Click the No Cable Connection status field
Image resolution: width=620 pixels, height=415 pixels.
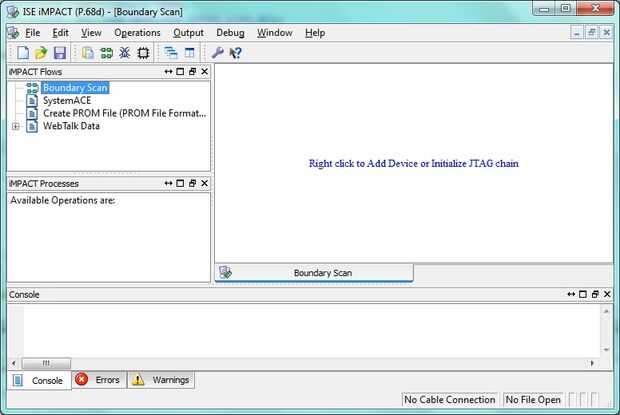tap(449, 400)
